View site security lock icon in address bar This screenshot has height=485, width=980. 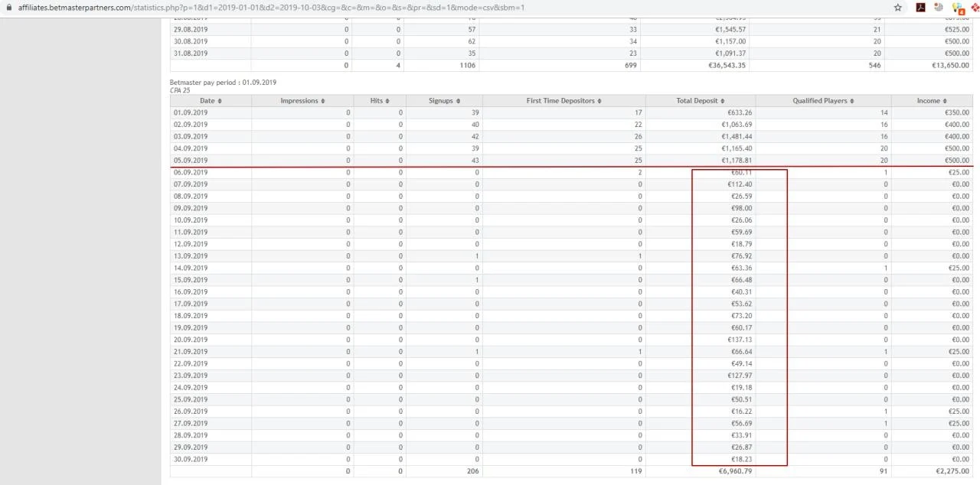[8, 8]
